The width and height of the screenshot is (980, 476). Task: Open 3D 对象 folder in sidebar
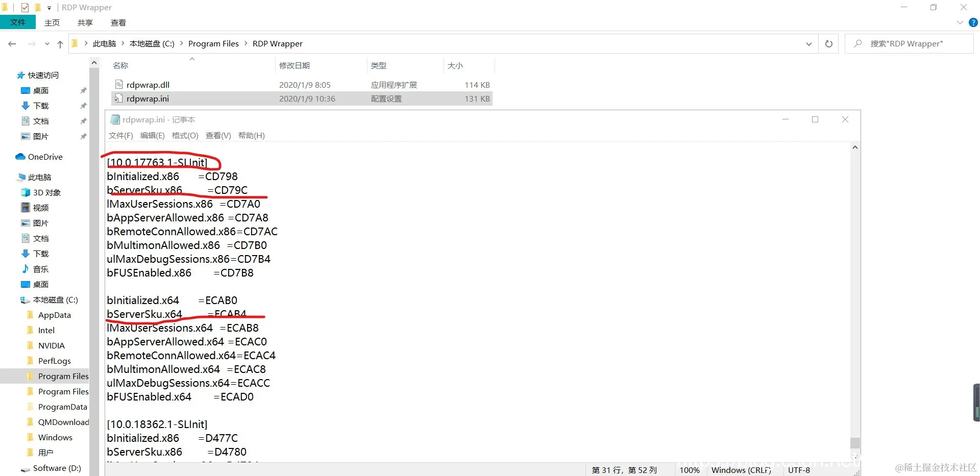click(x=47, y=192)
